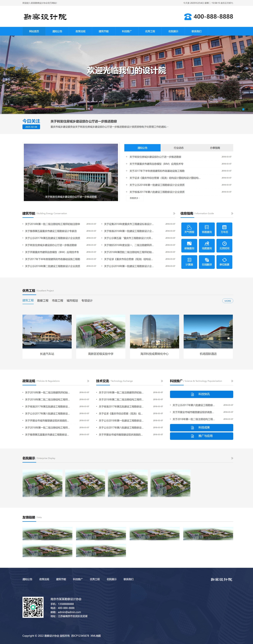This screenshot has width=253, height=644.
Task: Collapse the 科技快讯 accordion panel
Action: (x=201, y=394)
